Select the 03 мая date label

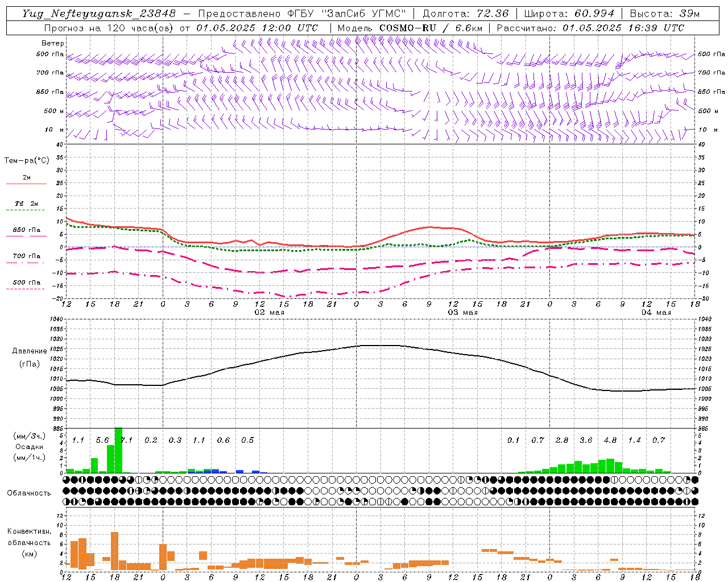[x=463, y=313]
